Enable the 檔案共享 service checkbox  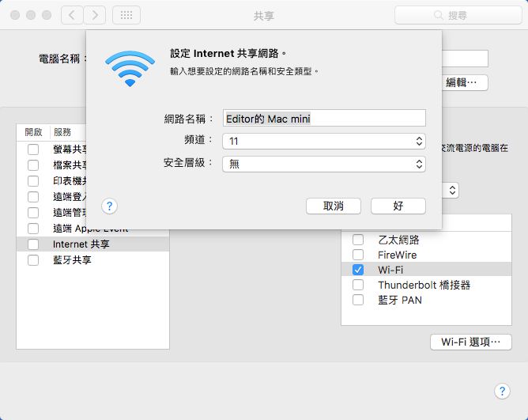point(33,165)
